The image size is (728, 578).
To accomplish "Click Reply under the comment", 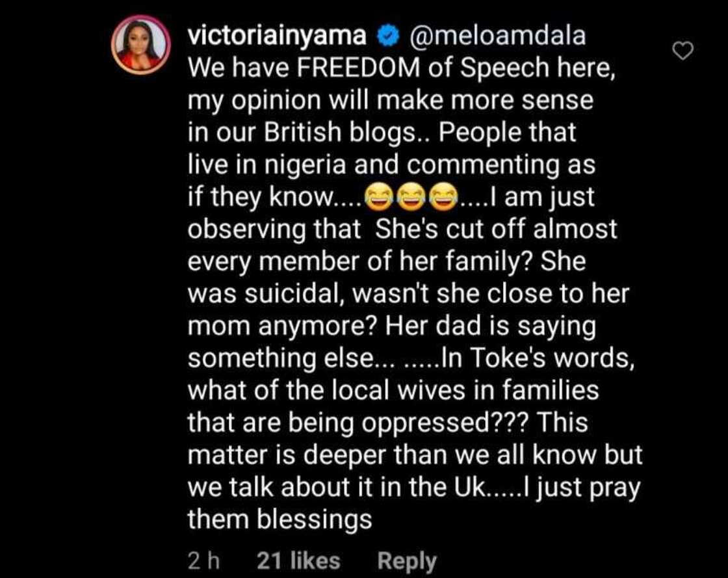I will click(x=407, y=561).
